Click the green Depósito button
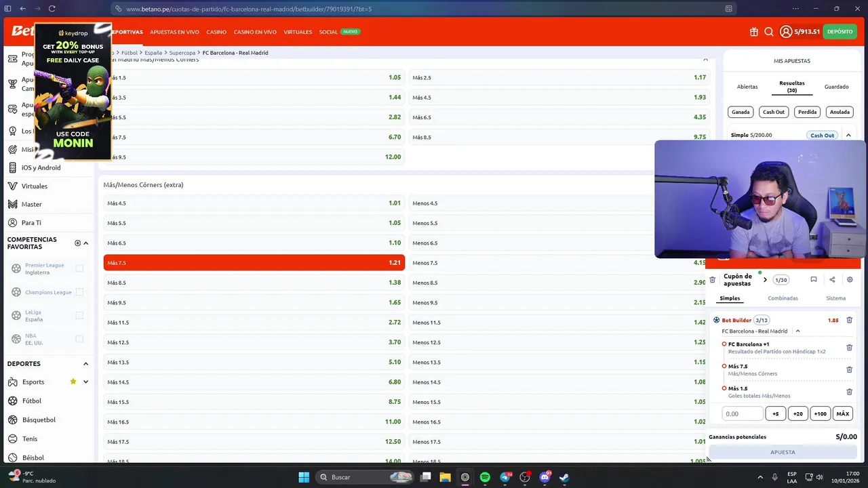This screenshot has width=868, height=488. click(840, 32)
